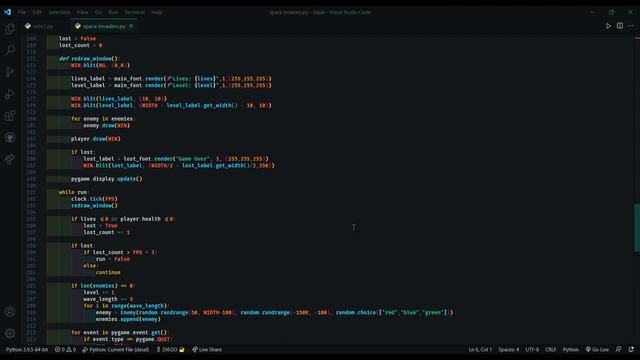Open the Run and Debug view
The width and height of the screenshot is (640, 360).
[10, 94]
